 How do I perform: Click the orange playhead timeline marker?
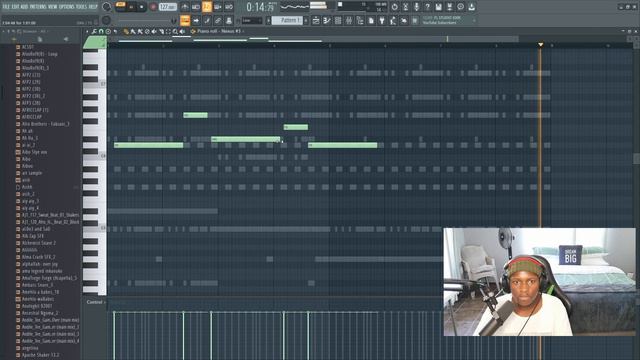540,44
